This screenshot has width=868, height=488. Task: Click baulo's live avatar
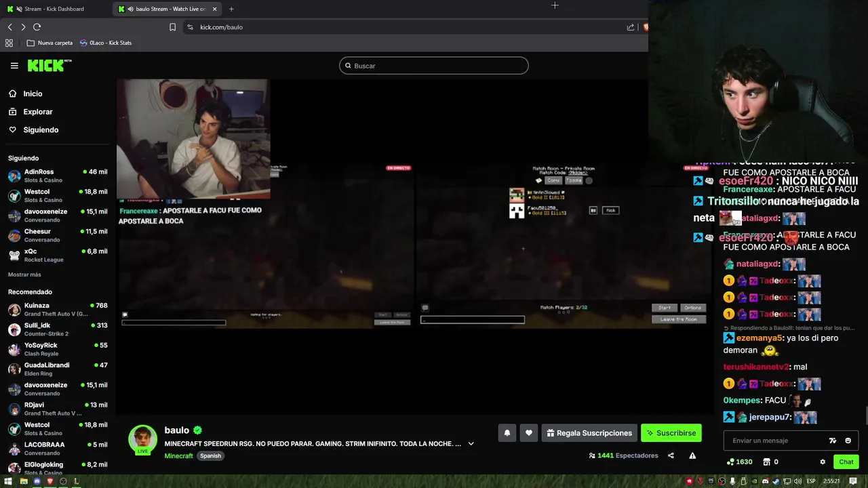click(x=143, y=440)
